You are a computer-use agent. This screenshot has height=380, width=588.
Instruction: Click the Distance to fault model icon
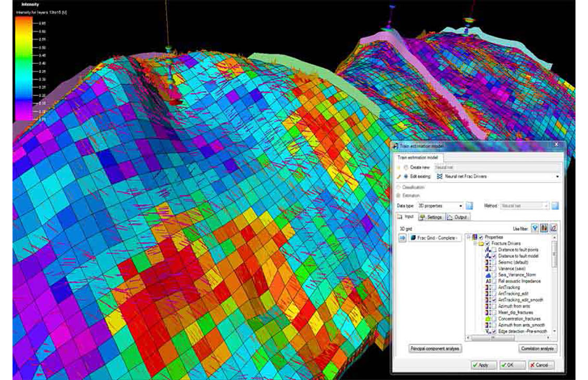pos(488,256)
